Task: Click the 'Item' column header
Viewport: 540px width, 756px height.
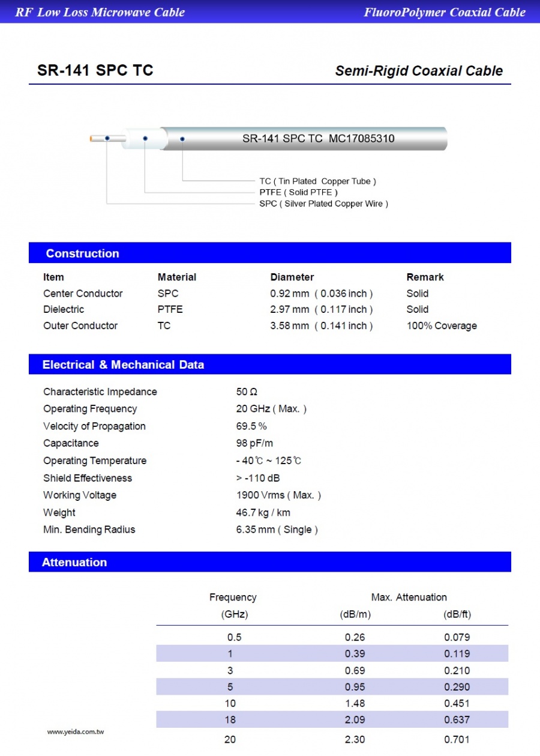Action: tap(53, 277)
